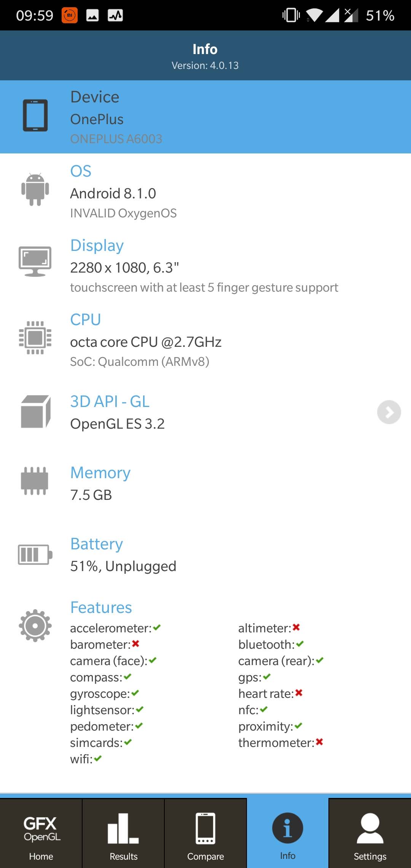Tap the OpenGL ES 3.2 entry

point(118,424)
